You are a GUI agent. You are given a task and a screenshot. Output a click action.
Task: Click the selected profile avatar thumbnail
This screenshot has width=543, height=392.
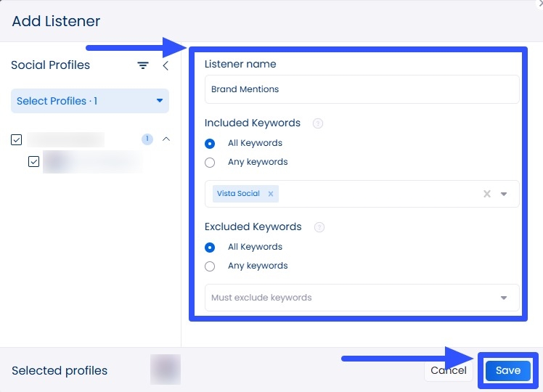(x=165, y=369)
